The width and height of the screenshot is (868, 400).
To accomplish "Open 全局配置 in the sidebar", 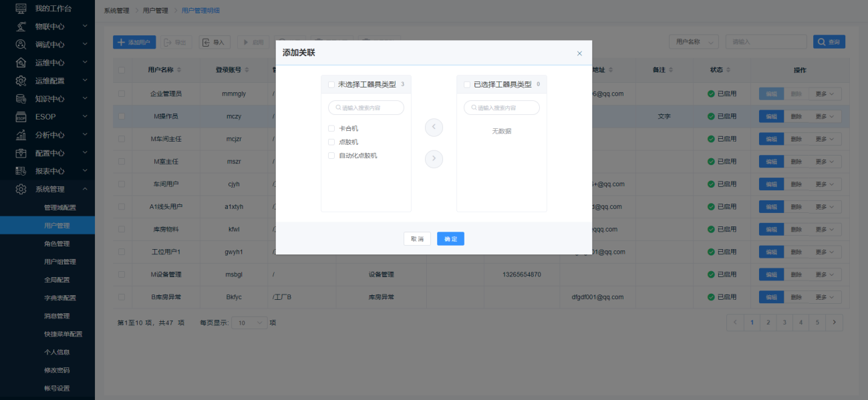I will pos(57,280).
